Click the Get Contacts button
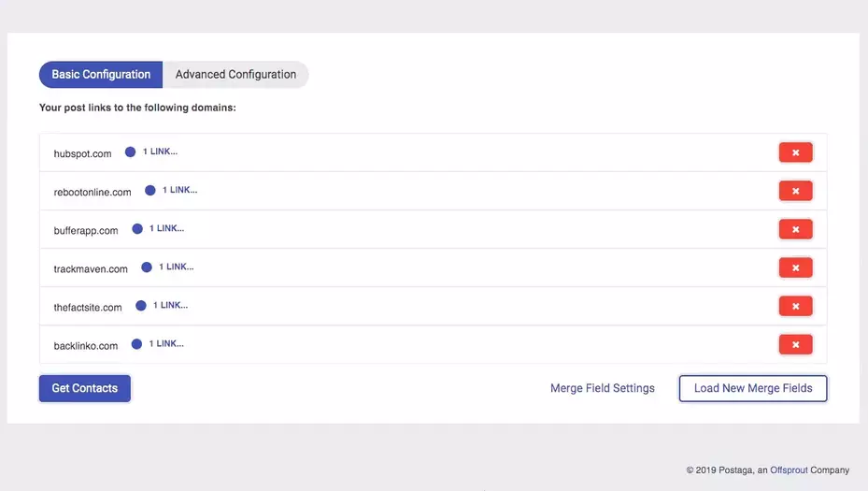The width and height of the screenshot is (868, 491). tap(85, 388)
